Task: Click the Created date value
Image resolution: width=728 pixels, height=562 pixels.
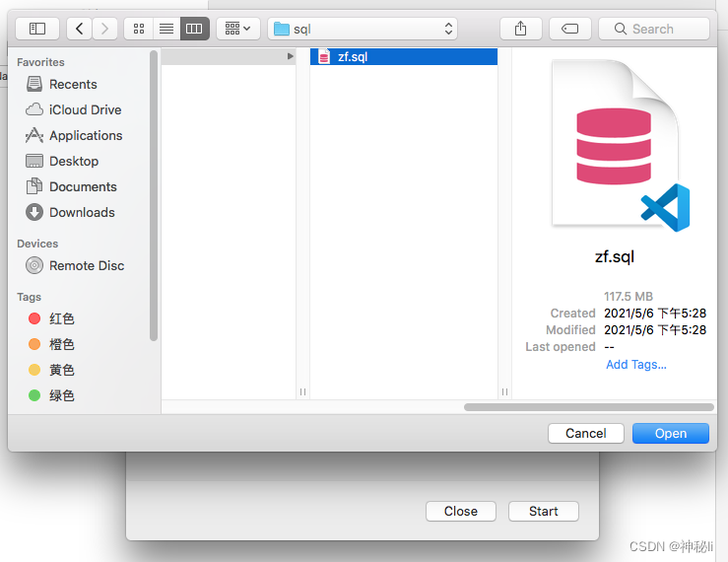Action: pyautogui.click(x=655, y=314)
